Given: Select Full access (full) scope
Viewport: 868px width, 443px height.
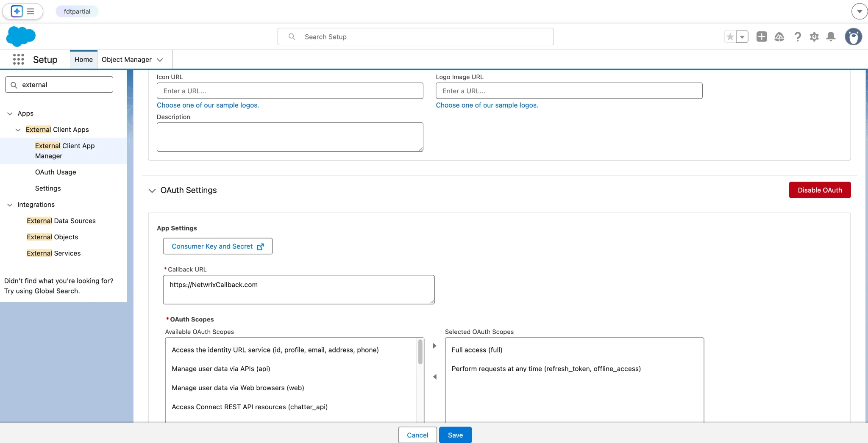Looking at the screenshot, I should 477,350.
